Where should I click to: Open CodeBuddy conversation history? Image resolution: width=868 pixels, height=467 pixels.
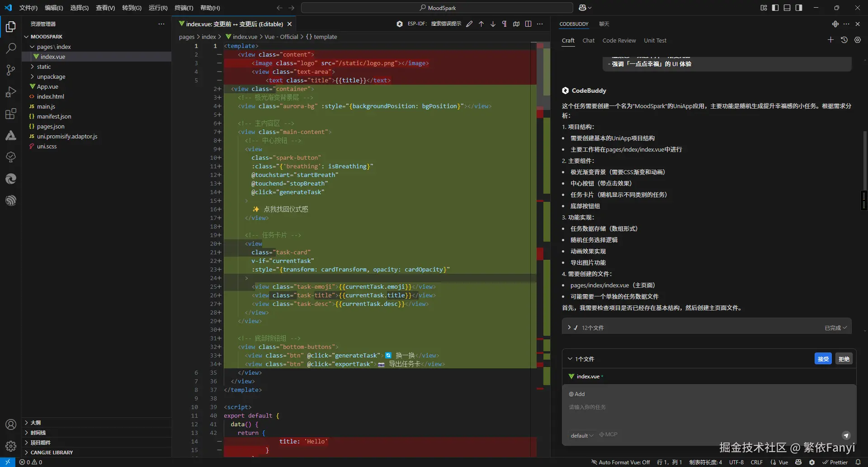(x=844, y=40)
